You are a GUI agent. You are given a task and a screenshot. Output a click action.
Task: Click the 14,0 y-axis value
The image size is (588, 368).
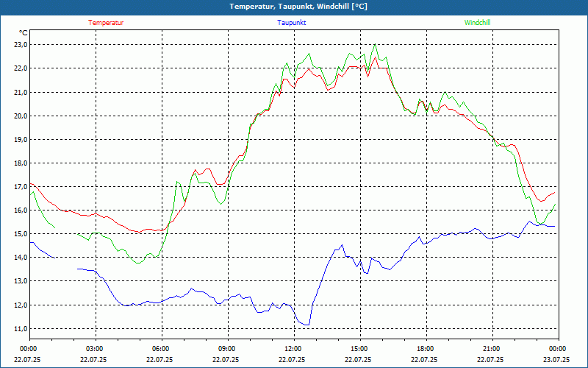pyautogui.click(x=21, y=258)
